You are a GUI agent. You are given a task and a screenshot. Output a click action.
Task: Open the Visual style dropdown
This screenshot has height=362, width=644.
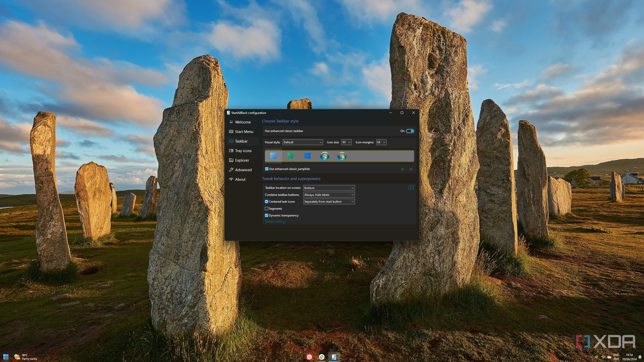coord(303,142)
